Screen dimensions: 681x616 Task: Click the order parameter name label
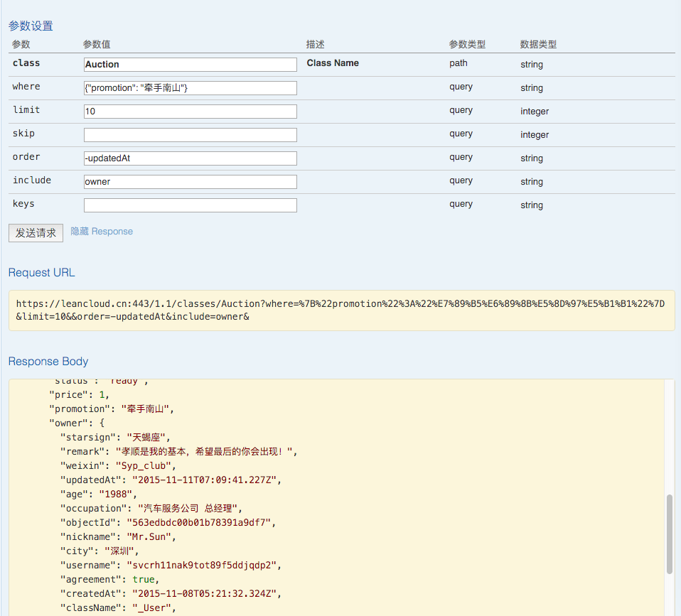tap(26, 157)
